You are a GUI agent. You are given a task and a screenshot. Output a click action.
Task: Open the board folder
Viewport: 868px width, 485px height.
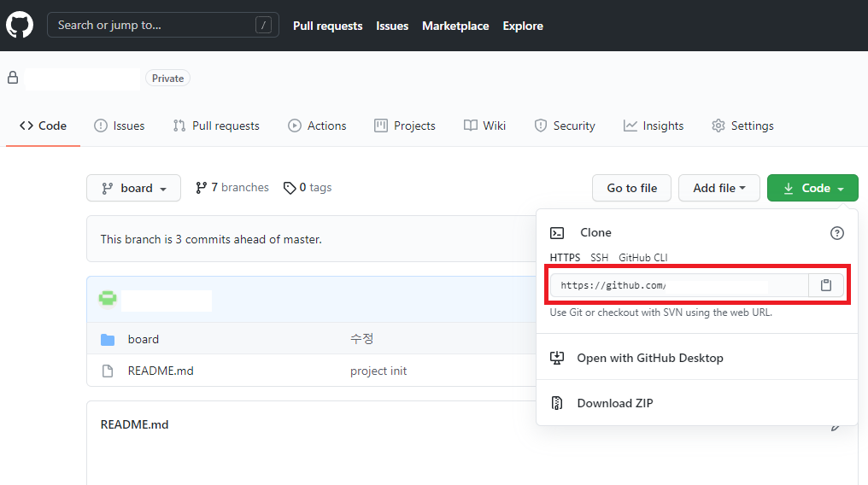144,339
